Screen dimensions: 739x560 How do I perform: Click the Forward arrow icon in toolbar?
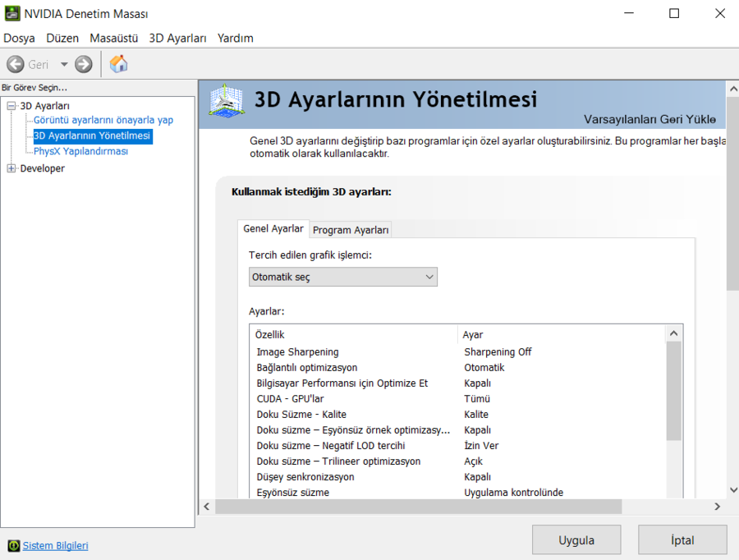pos(84,64)
